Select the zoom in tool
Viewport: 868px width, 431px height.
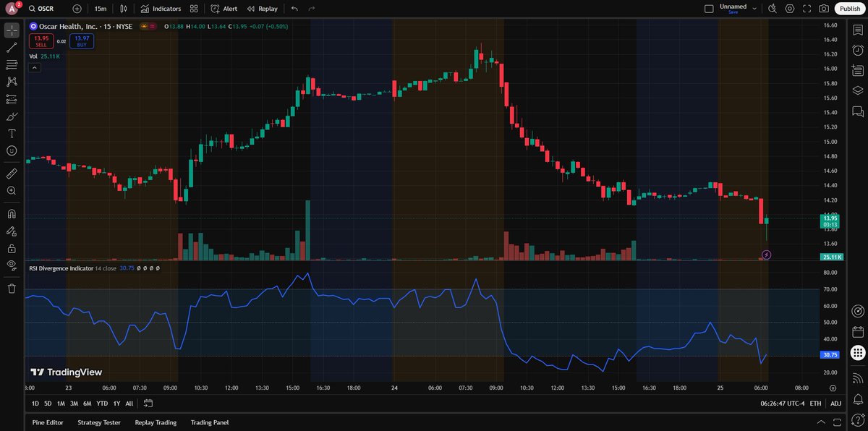click(x=12, y=191)
